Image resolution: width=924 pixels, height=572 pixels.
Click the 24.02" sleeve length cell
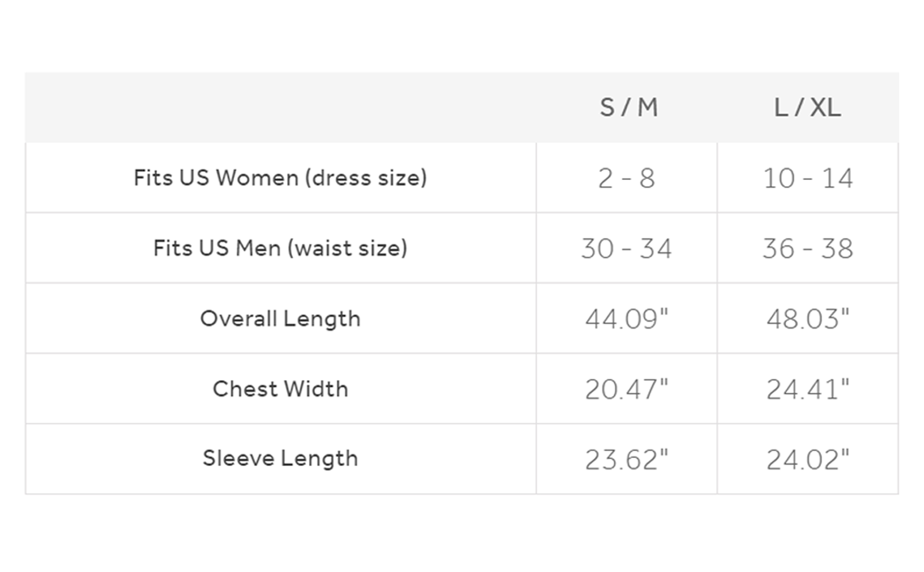tap(808, 460)
